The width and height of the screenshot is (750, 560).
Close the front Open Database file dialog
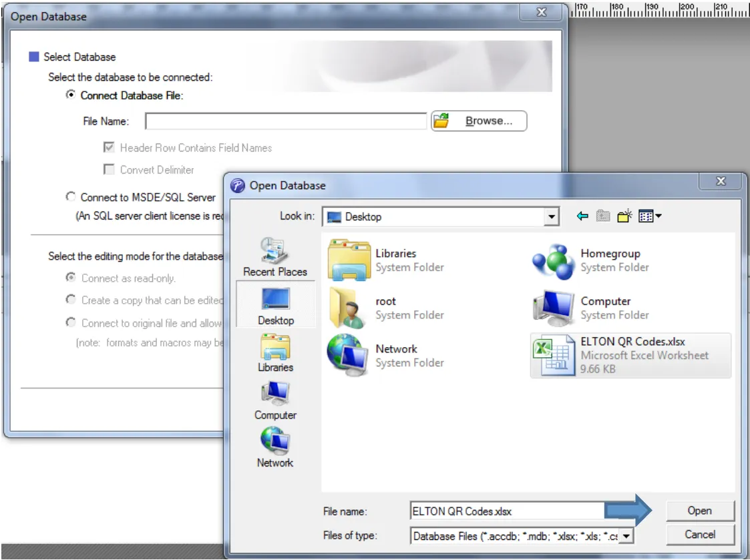tap(721, 182)
